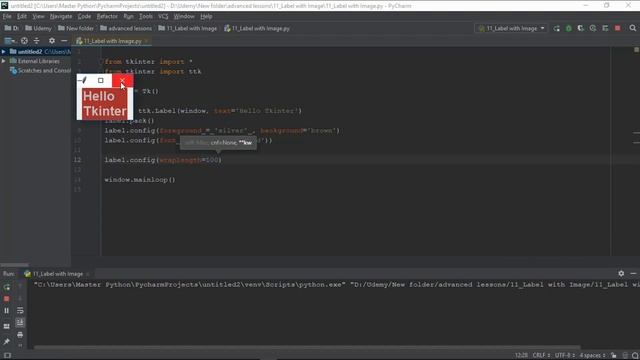Click the 11_Label with Image.py breadcrumb
Screen dimensions: 640x360
coord(257,28)
